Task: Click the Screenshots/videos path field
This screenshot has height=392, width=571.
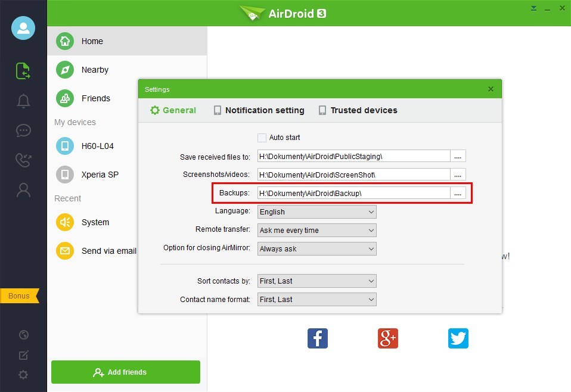Action: pyautogui.click(x=353, y=175)
